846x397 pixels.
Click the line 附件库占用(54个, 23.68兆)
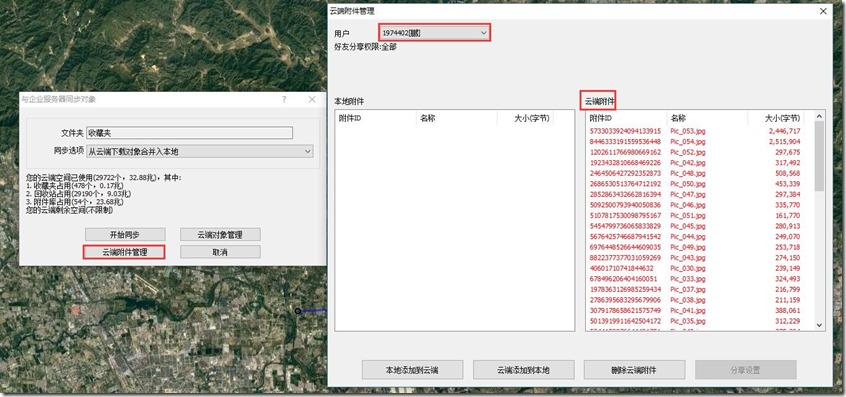(74, 202)
